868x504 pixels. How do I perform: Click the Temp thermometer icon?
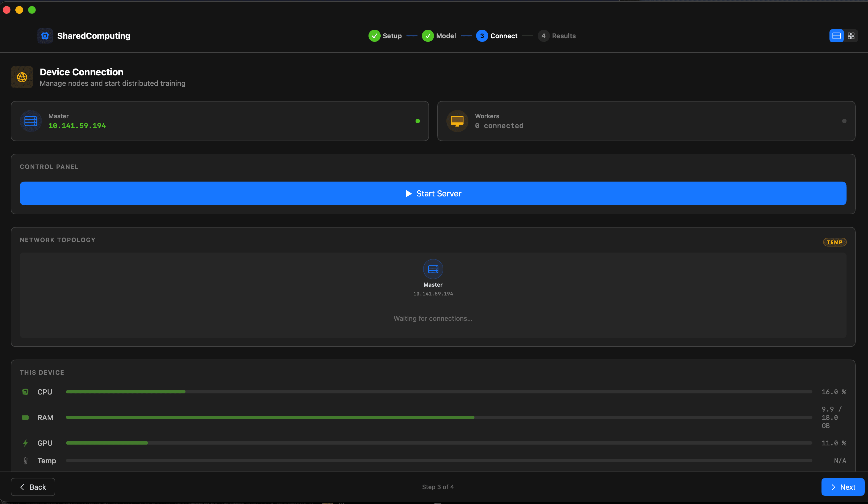click(x=26, y=461)
